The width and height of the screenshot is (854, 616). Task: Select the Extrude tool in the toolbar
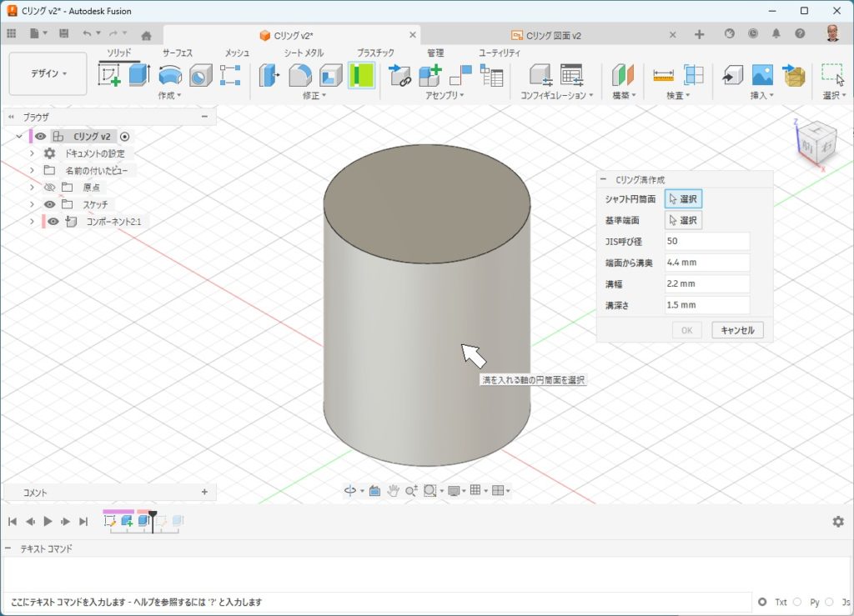coord(138,75)
